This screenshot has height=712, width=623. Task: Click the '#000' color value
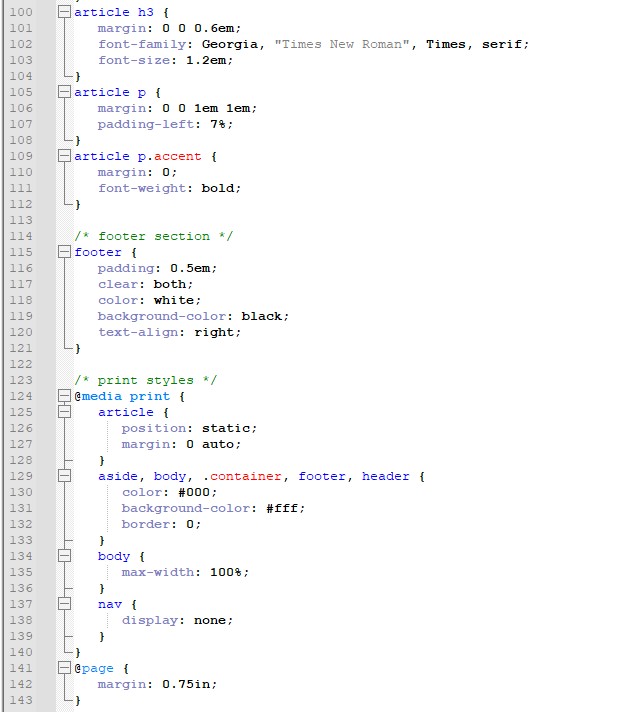pos(194,492)
